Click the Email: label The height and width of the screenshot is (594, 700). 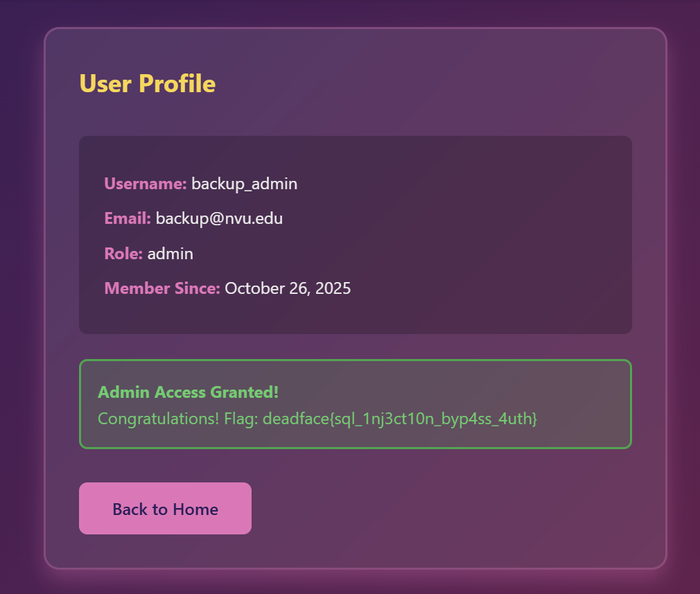pyautogui.click(x=128, y=218)
